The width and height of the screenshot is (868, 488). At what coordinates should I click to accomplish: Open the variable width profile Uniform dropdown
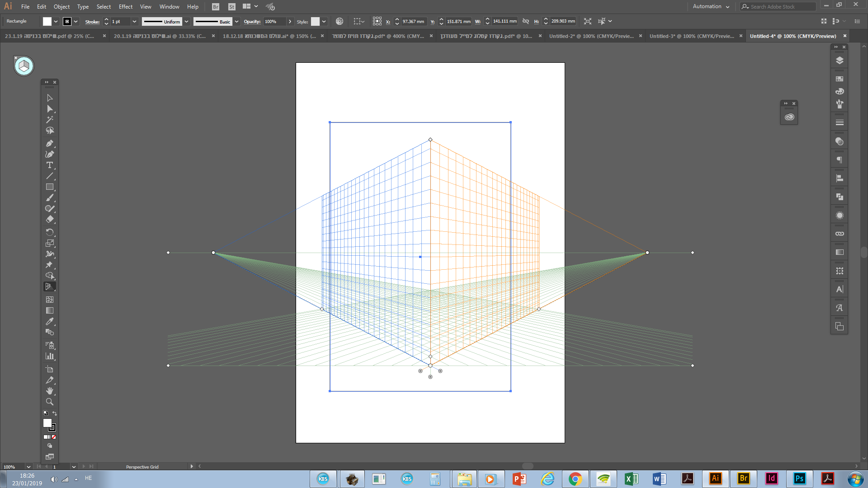[186, 21]
